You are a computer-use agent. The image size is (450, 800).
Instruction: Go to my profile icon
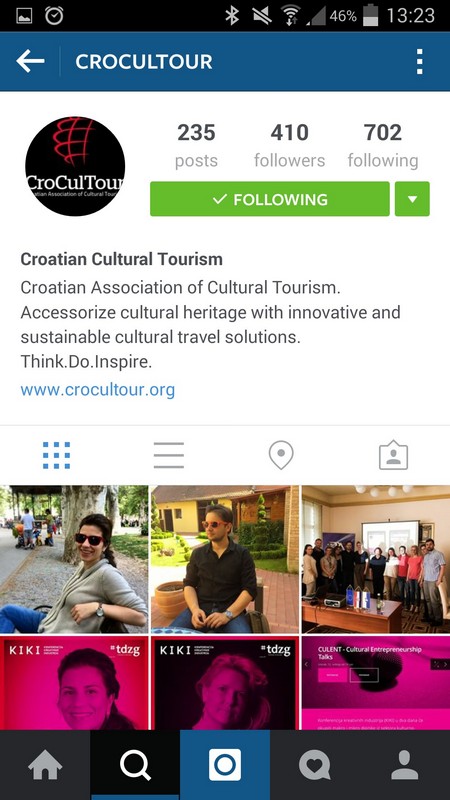pos(405,765)
